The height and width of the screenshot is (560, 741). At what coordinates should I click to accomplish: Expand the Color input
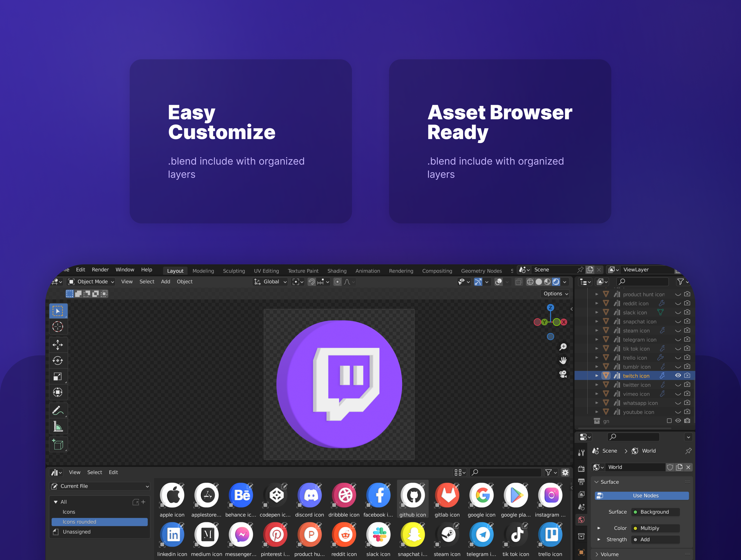coord(599,528)
